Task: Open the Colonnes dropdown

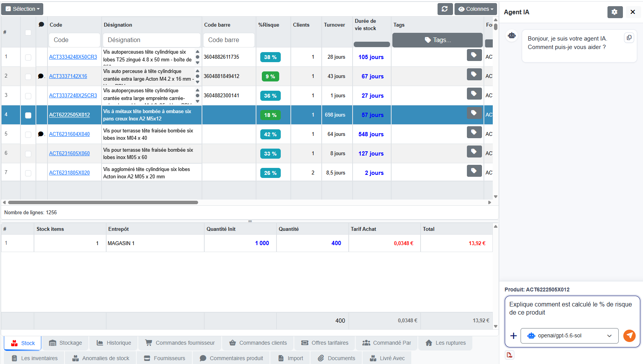Action: pos(475,9)
